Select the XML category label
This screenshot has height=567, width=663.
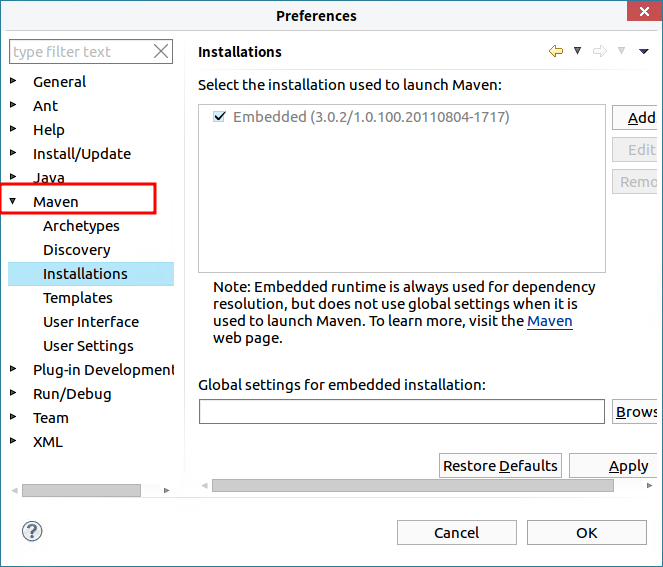coord(48,442)
